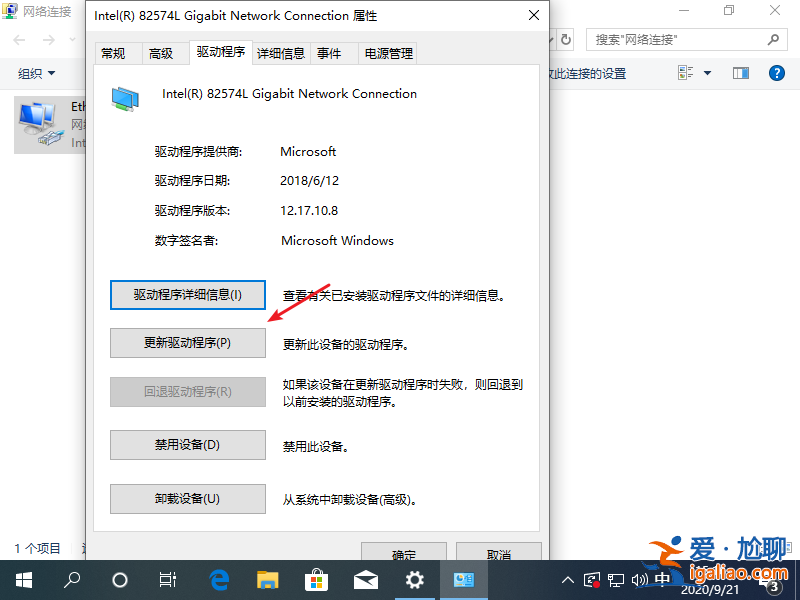This screenshot has width=800, height=600.
Task: Launch Microsoft Edge from the taskbar
Action: point(219,579)
